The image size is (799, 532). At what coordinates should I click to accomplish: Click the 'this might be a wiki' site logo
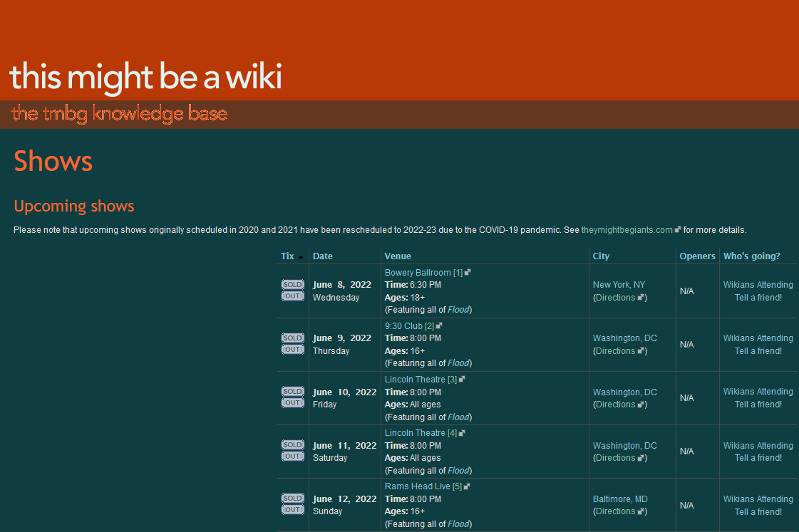[145, 77]
